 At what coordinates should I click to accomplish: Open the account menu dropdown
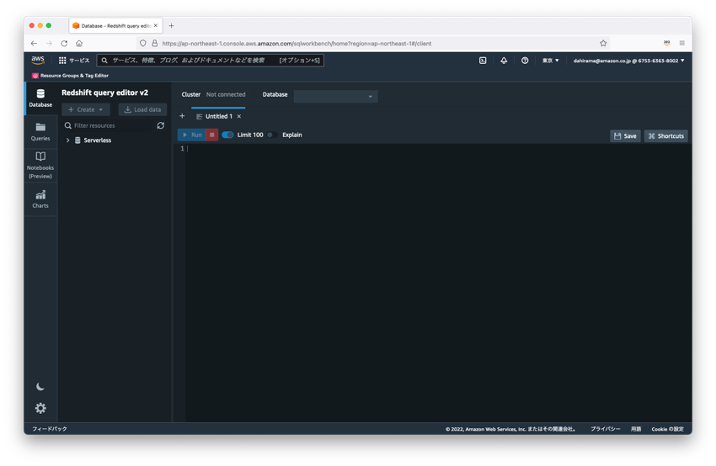629,60
